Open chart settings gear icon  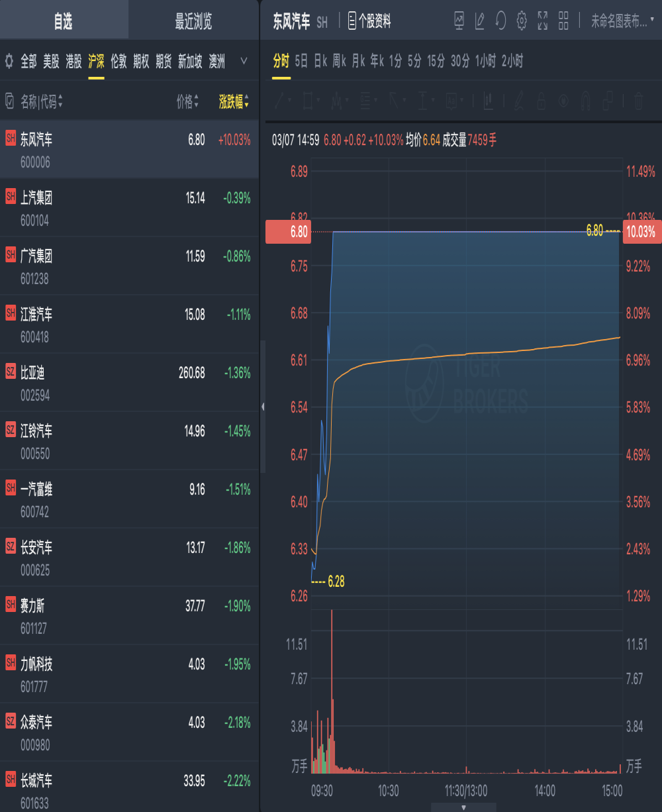coord(522,21)
